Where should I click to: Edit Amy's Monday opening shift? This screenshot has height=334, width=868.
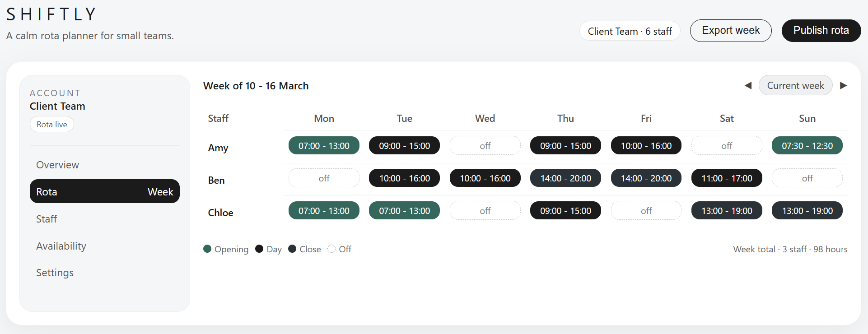[x=324, y=145]
